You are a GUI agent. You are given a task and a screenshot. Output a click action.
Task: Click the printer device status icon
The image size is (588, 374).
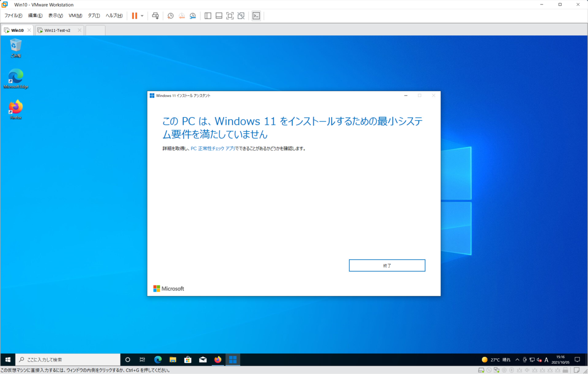(565, 370)
